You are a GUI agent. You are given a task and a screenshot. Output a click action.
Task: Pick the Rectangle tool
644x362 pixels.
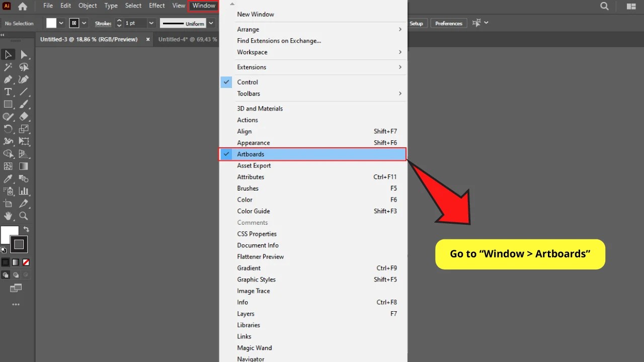point(8,104)
